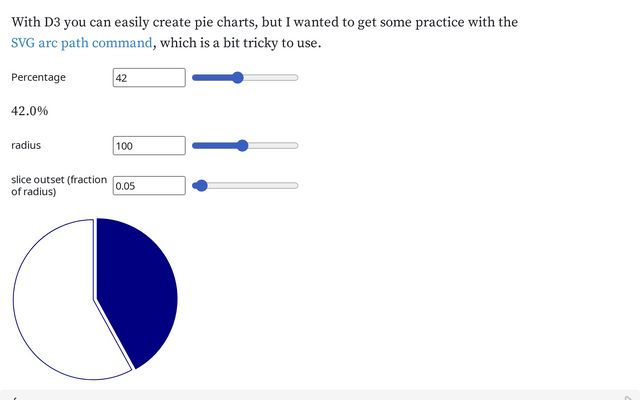Click unfilled track of slice outset slider
Viewport: 640px width, 400px height.
pos(252,185)
